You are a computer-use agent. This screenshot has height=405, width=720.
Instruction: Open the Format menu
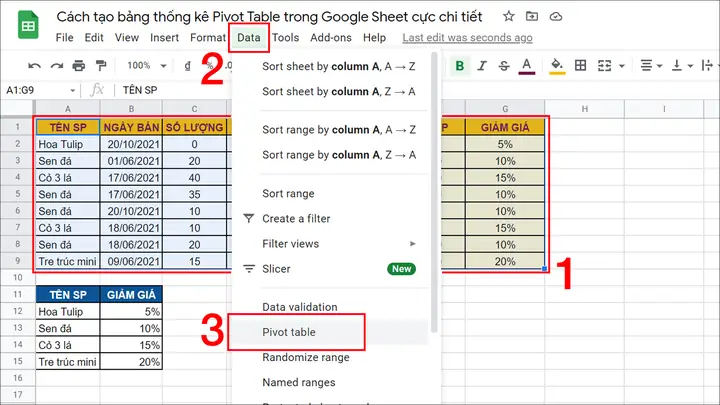[208, 38]
